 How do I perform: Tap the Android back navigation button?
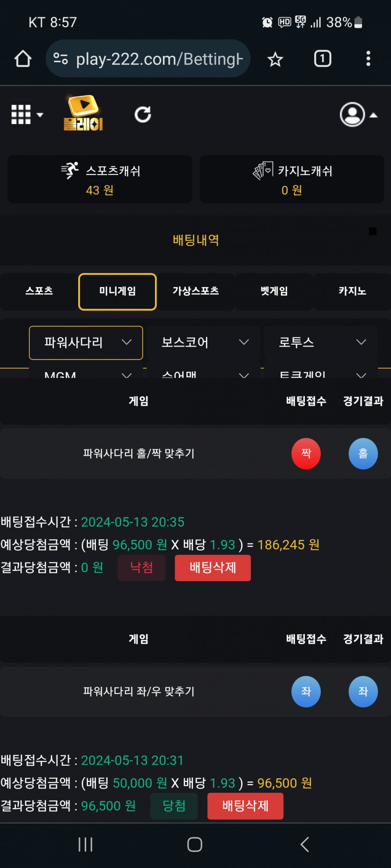(305, 845)
